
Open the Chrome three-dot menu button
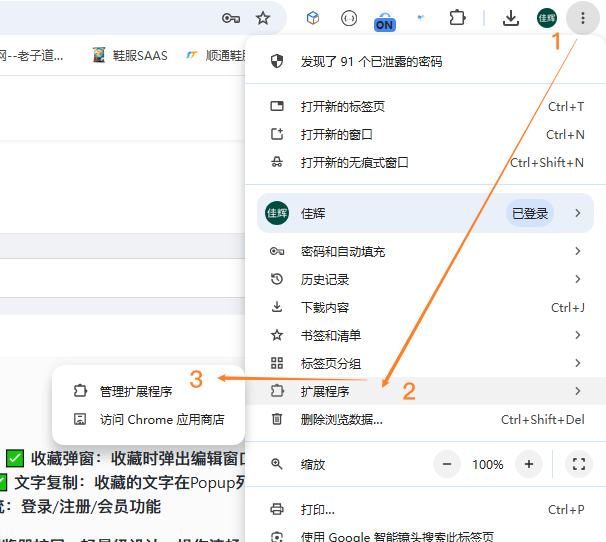pos(582,18)
